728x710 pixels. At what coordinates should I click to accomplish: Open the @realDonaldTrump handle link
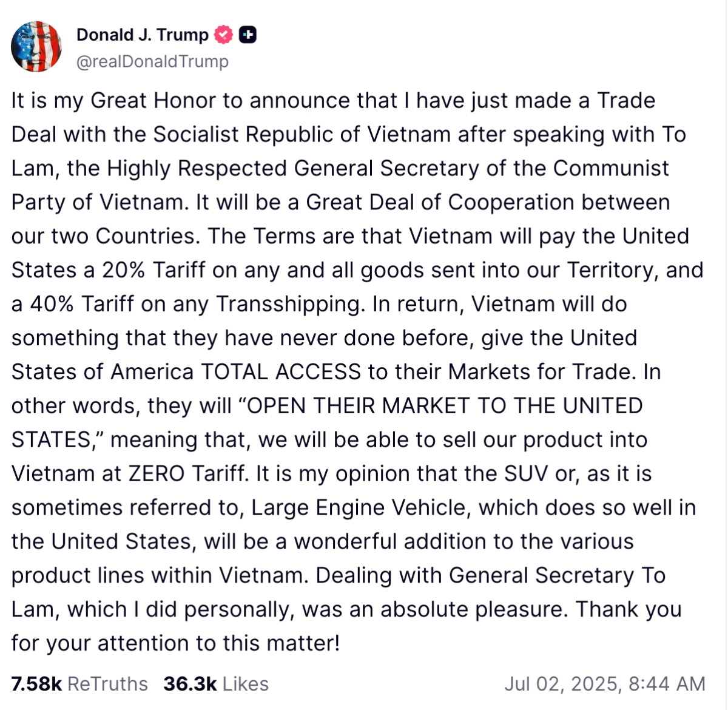(152, 62)
